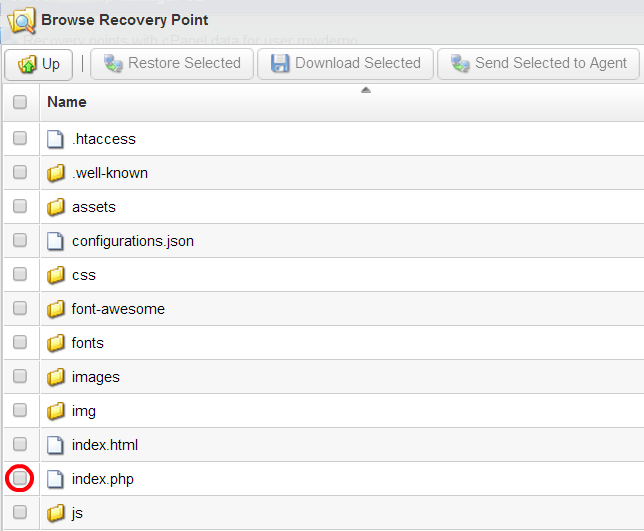Click the Download Selected floppy disk icon
This screenshot has height=531, width=644.
[x=280, y=64]
